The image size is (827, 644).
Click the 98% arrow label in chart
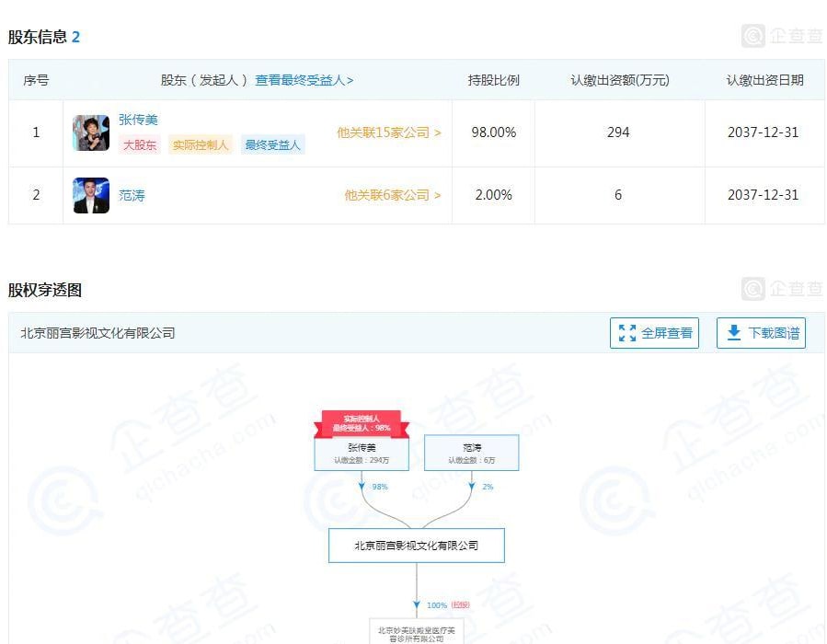(380, 487)
